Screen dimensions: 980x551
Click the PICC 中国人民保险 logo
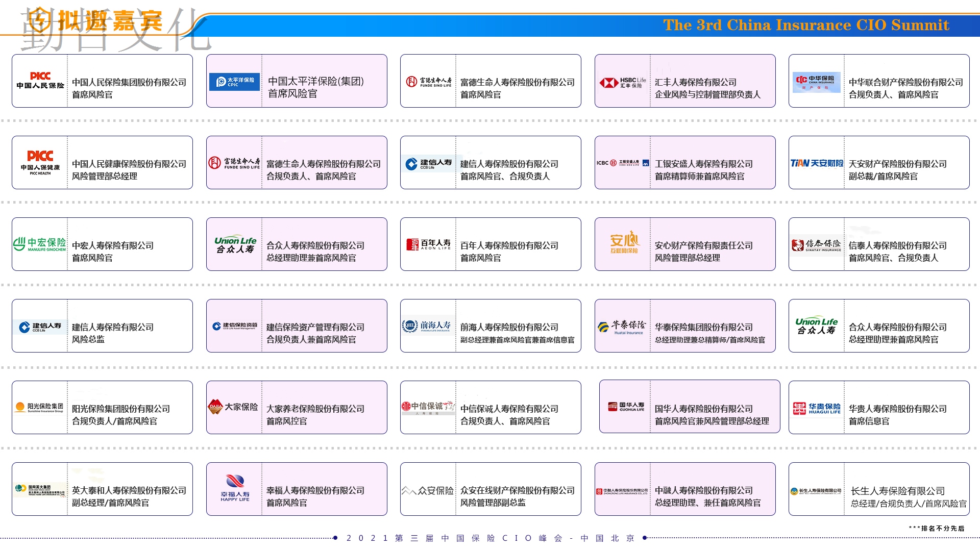(x=40, y=81)
